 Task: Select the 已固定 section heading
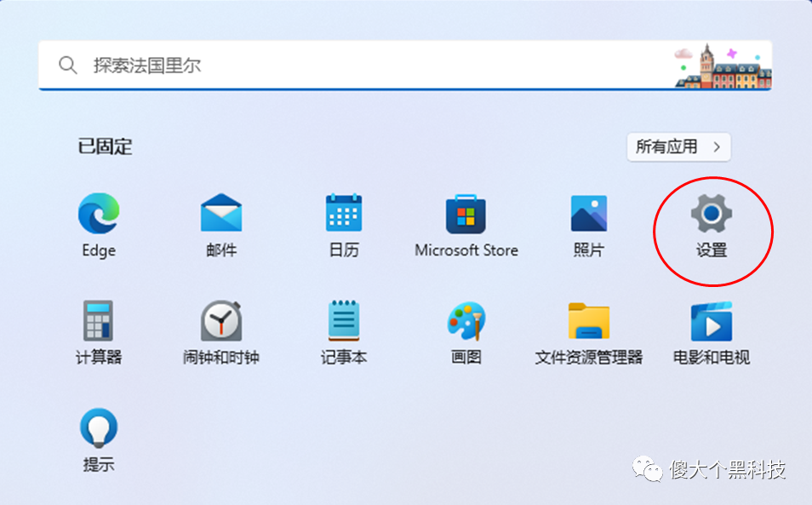(106, 146)
